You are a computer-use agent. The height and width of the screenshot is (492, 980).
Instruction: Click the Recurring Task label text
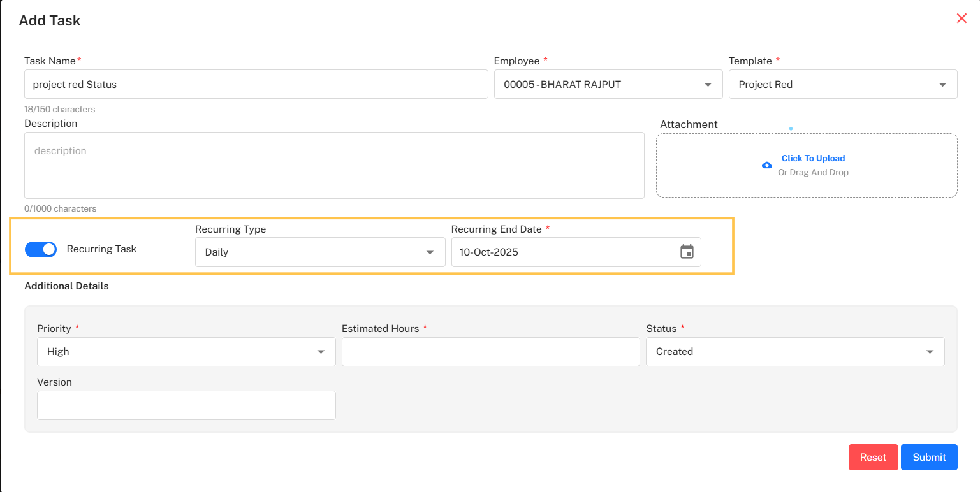click(101, 249)
